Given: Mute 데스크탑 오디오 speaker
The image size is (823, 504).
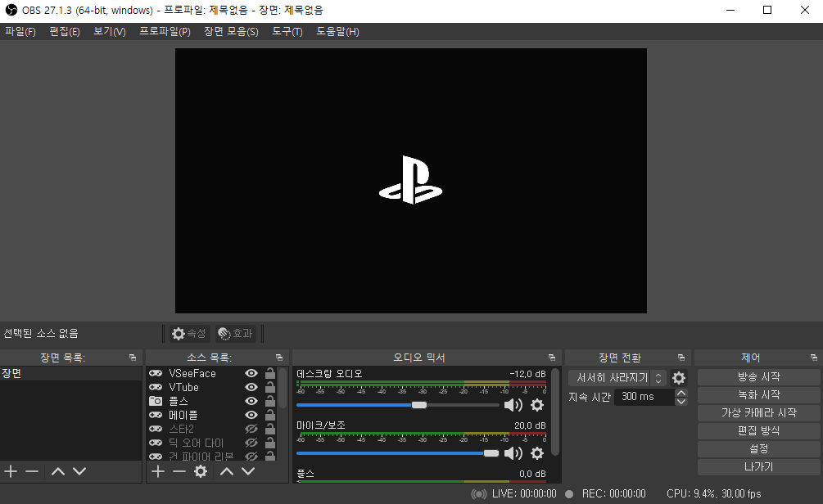Looking at the screenshot, I should point(513,405).
